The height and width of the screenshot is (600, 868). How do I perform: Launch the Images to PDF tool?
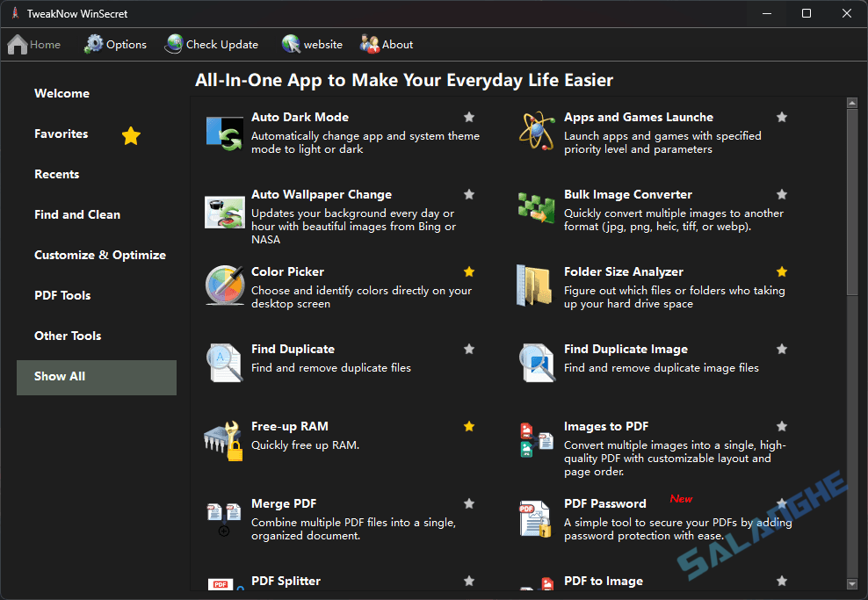(605, 426)
